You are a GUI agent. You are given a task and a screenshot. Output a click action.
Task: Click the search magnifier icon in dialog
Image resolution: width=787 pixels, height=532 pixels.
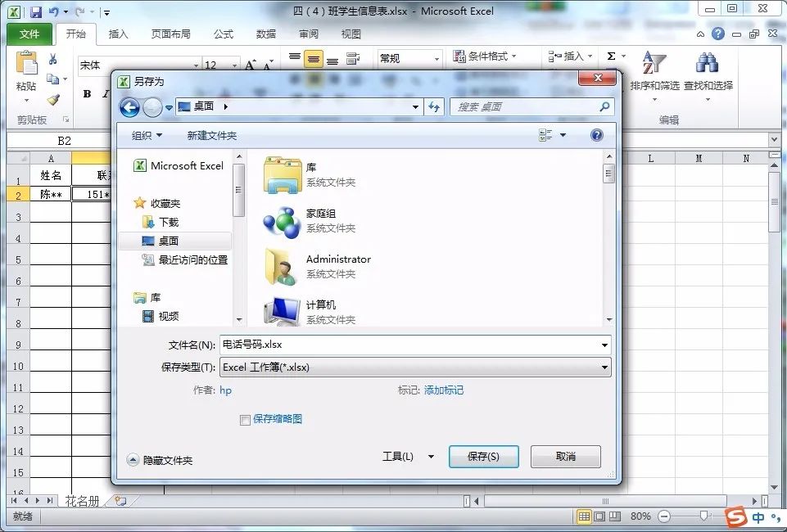tap(605, 106)
